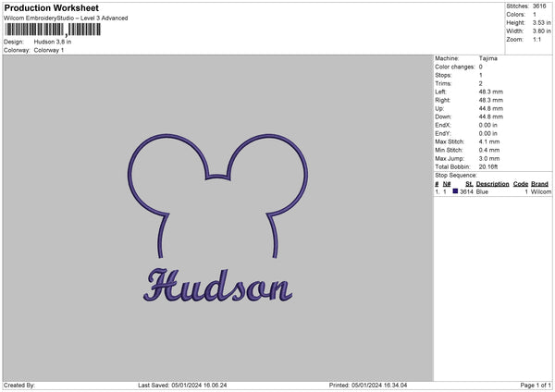The height and width of the screenshot is (392, 555).
Task: Click the Wilcom brand cell
Action: (541, 191)
